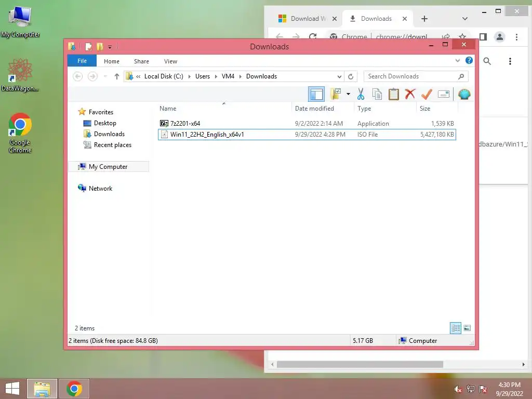Select Desktop under Favorites
This screenshot has width=532, height=399.
coord(105,123)
